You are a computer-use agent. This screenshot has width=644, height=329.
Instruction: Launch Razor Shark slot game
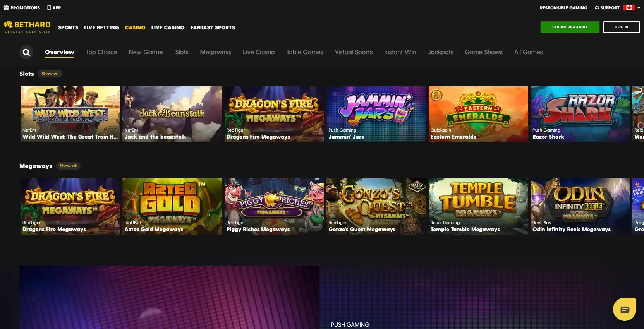tap(580, 114)
